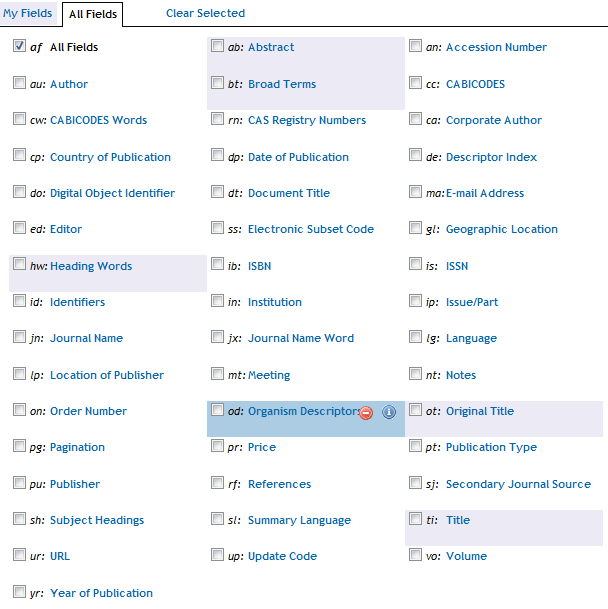Check the Volume field checkbox
The image size is (608, 609).
pyautogui.click(x=416, y=555)
